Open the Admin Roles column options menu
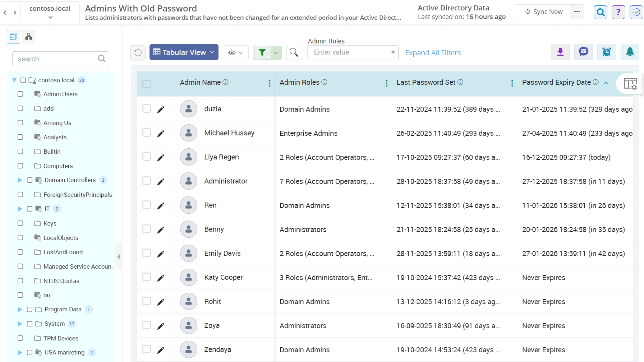Screen dimensions: 644x362 (386, 83)
